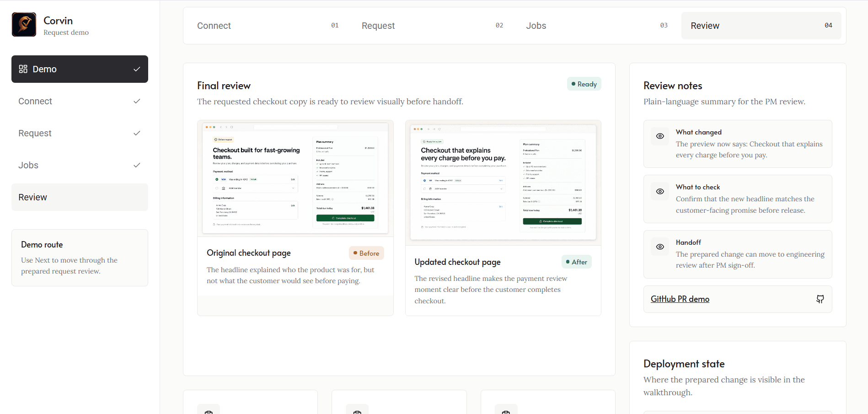Click the Updated checkout page title
The height and width of the screenshot is (414, 868).
tap(457, 262)
